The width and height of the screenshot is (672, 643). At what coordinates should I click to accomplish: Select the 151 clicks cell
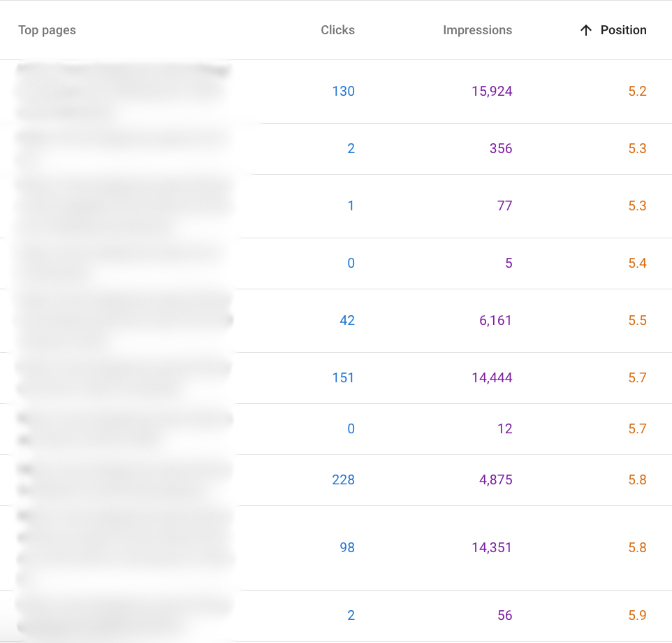pyautogui.click(x=343, y=377)
